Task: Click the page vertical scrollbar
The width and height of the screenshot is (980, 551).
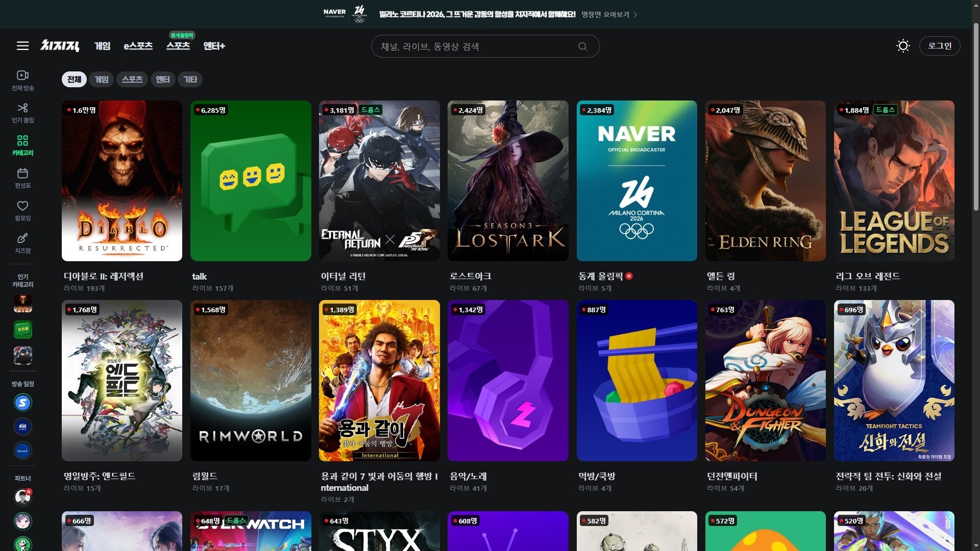Action: (x=976, y=117)
